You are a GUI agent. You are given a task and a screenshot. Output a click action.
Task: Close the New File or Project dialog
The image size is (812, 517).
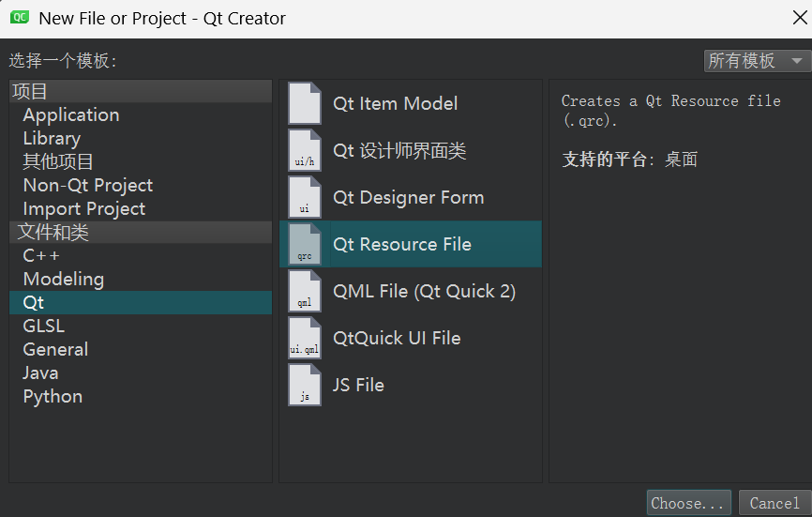(800, 18)
